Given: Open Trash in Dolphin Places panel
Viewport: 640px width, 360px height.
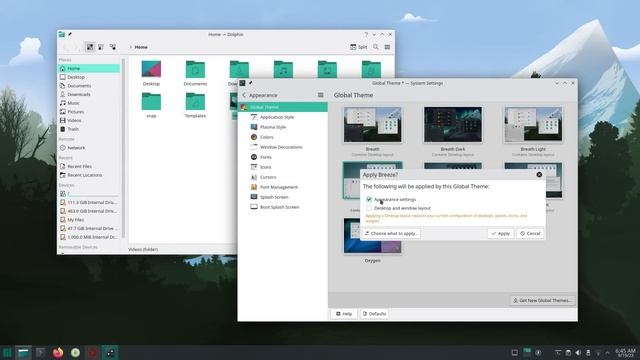Looking at the screenshot, I should point(89,129).
